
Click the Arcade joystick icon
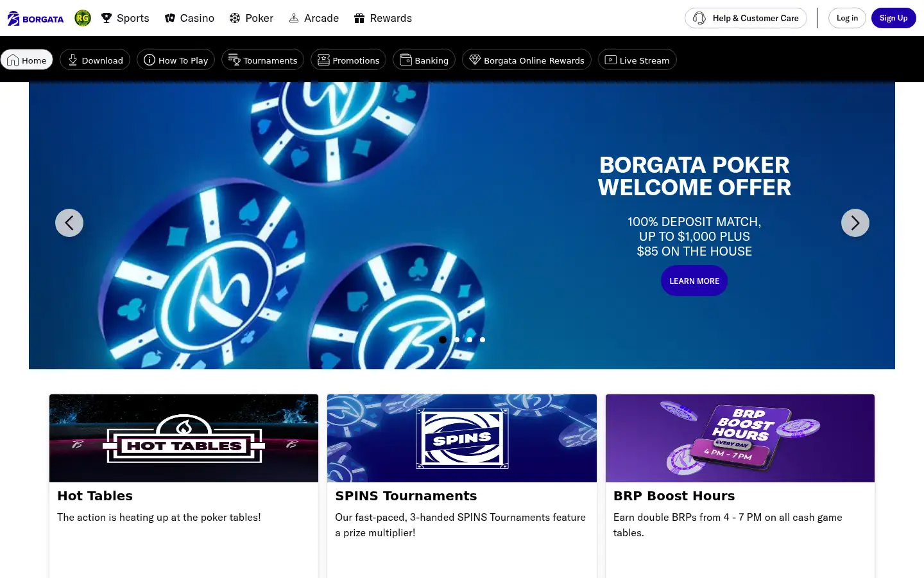click(294, 18)
